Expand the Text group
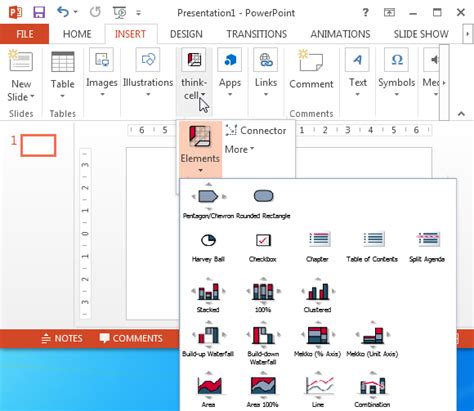This screenshot has width=474, height=411. [358, 73]
